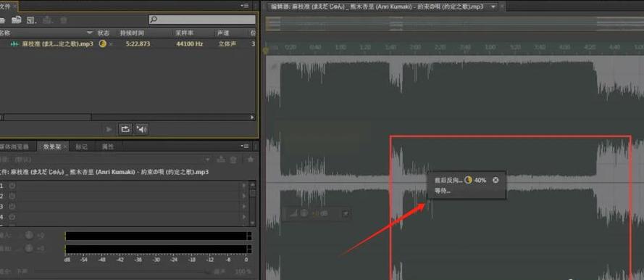
Task: Click the right arrow of Files panel scrollbar
Action: click(252, 118)
